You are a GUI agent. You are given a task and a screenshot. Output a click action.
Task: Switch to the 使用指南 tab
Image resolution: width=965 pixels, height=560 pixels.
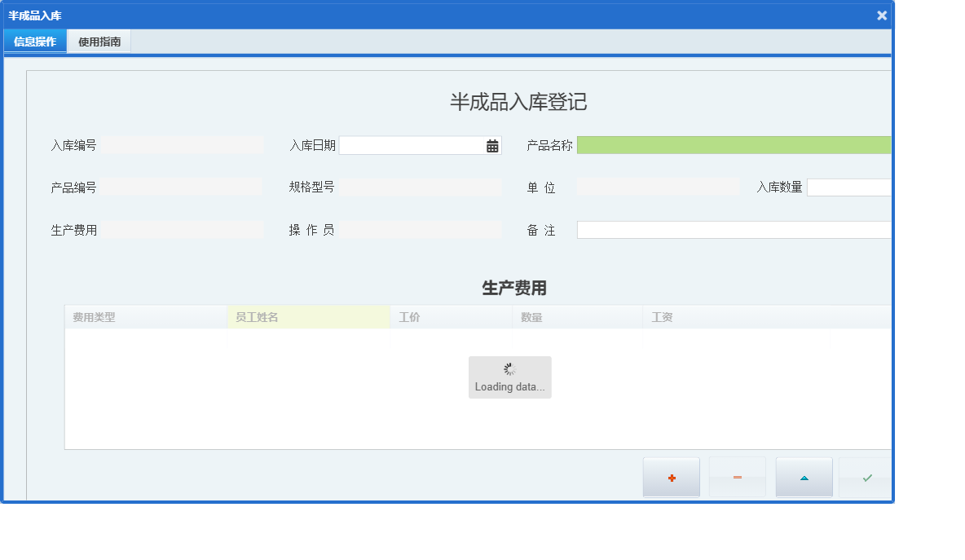[99, 41]
